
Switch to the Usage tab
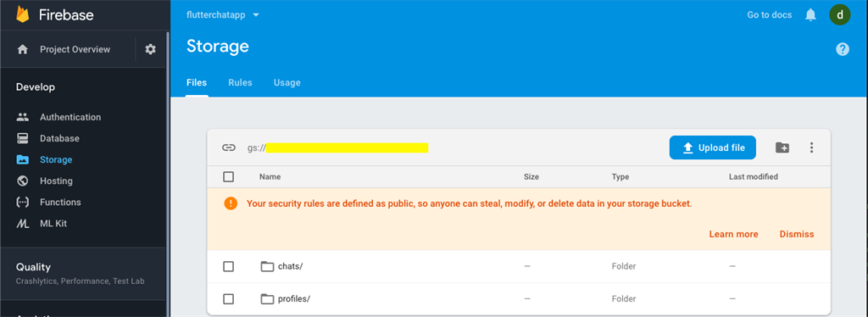point(287,82)
